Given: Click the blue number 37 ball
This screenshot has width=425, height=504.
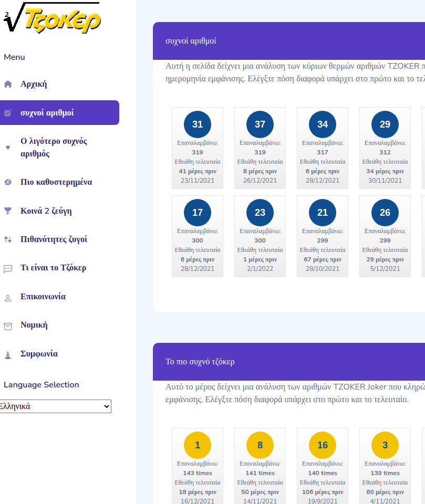Looking at the screenshot, I should 260,124.
